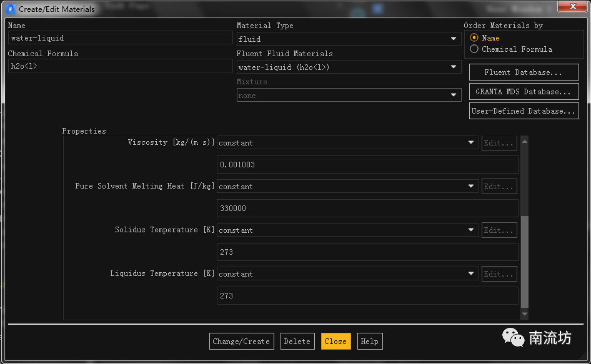Click the Change/Create button
Viewport: 591px width, 364px height.
click(x=242, y=341)
